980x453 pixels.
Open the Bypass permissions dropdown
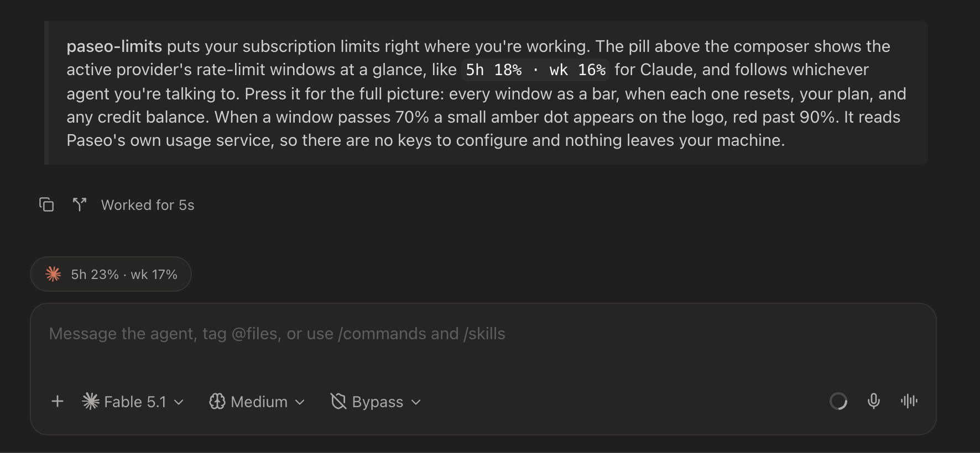point(376,402)
